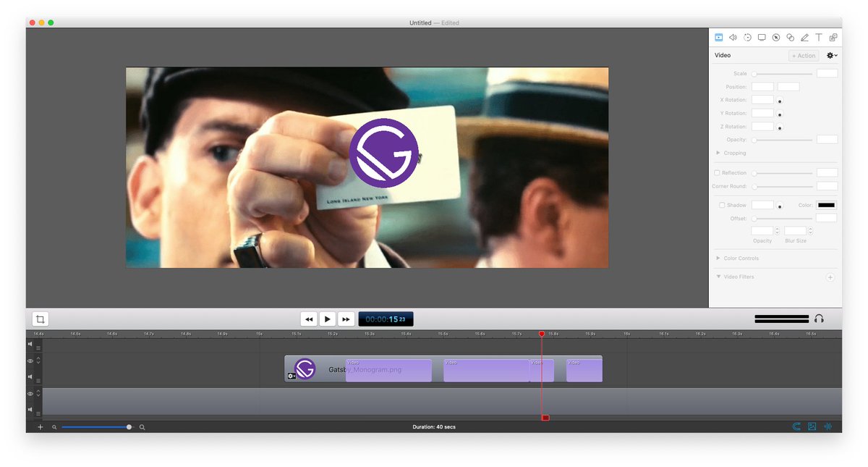This screenshot has height=467, width=868.
Task: Open the Callout properties cursor-circle icon
Action: (776, 37)
